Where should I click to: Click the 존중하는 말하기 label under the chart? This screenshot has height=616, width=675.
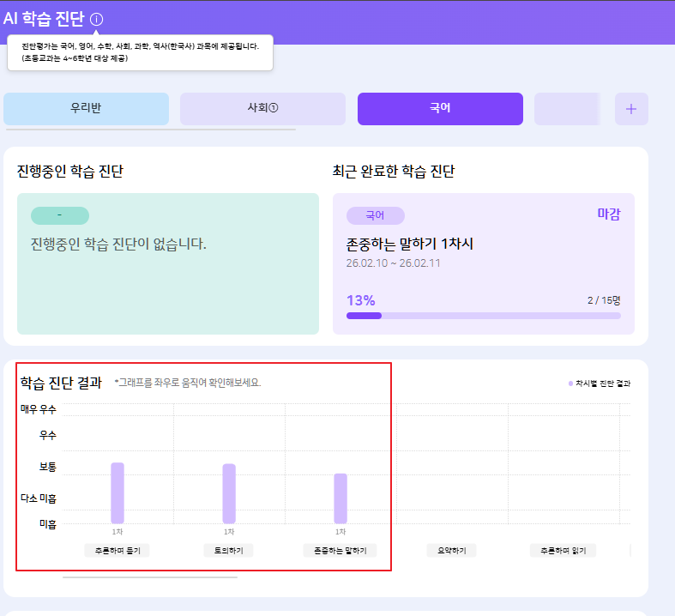pos(340,551)
